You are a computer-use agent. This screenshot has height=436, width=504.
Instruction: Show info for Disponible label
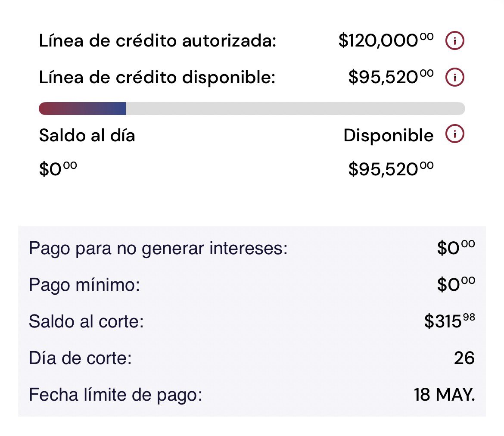point(454,134)
